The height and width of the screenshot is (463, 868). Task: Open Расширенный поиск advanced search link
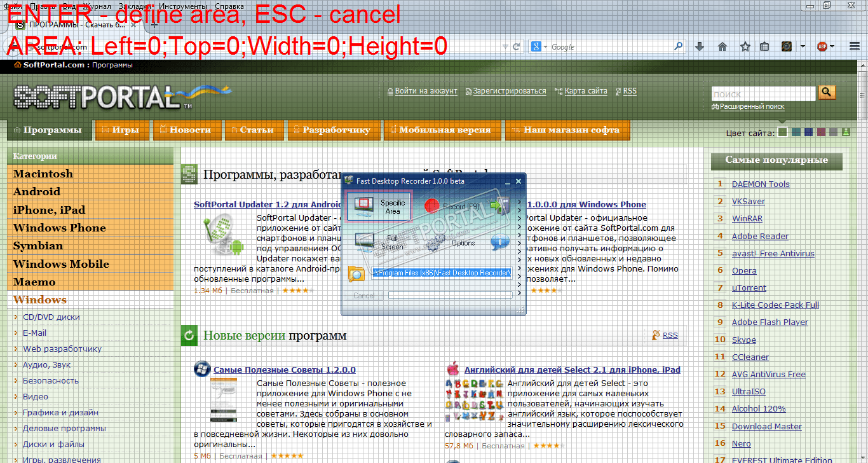[752, 107]
